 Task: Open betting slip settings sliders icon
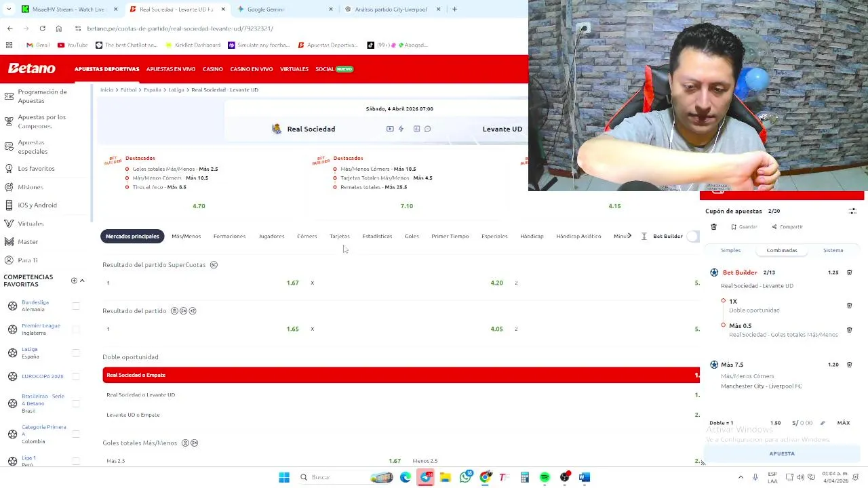tap(852, 211)
